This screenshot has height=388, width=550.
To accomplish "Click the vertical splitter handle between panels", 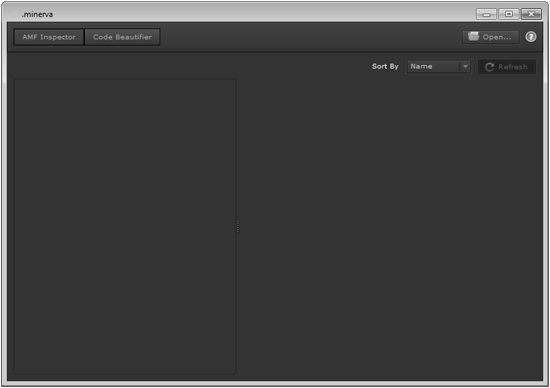I will [238, 227].
